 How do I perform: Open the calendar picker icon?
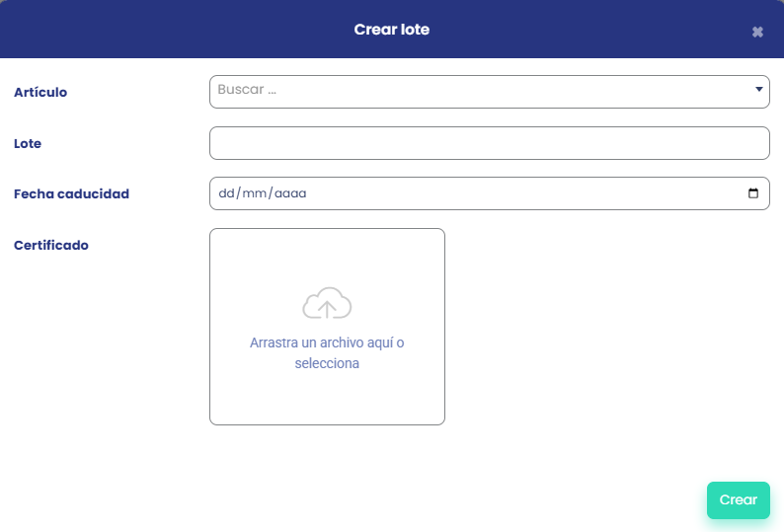pos(753,193)
